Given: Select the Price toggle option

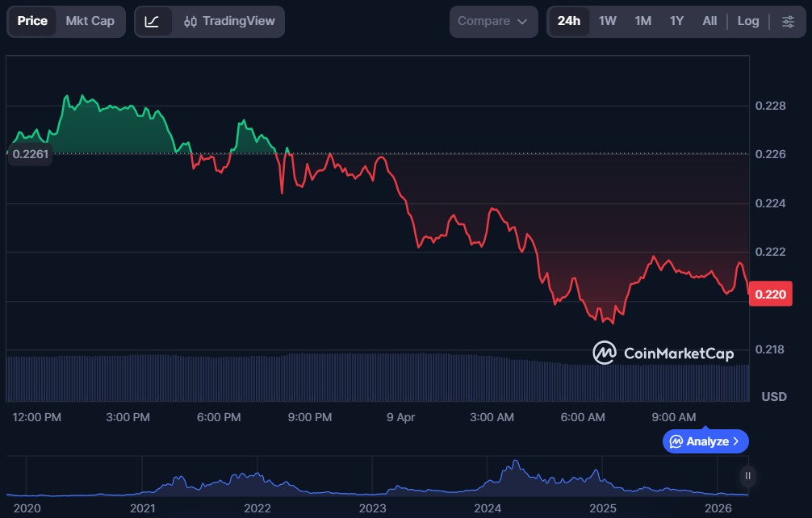Looking at the screenshot, I should click(32, 21).
